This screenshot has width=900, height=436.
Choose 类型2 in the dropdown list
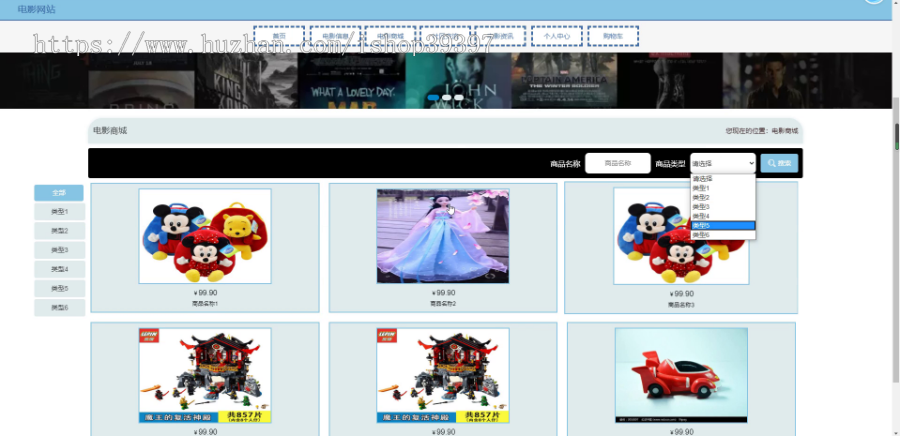(x=723, y=197)
